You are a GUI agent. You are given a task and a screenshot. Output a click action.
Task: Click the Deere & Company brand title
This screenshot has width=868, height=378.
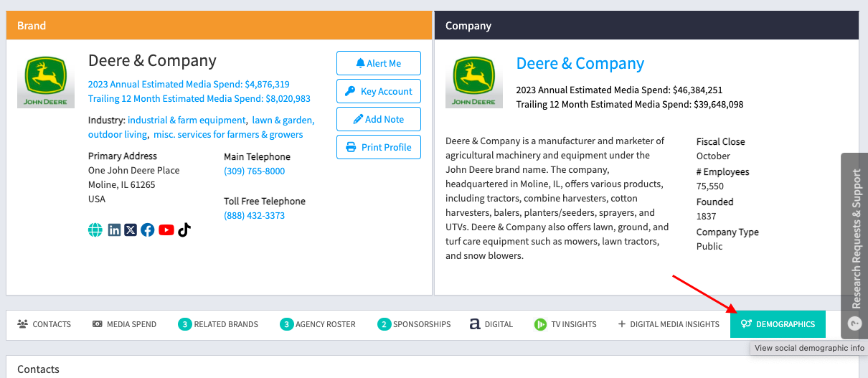[x=152, y=60]
